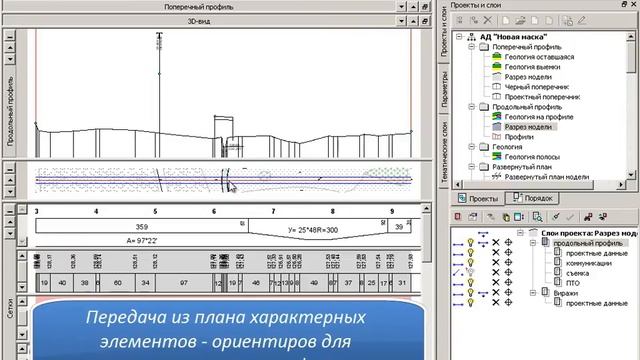Collapse the Развернутый план tree folder
Image resolution: width=640 pixels, height=360 pixels.
point(472,167)
